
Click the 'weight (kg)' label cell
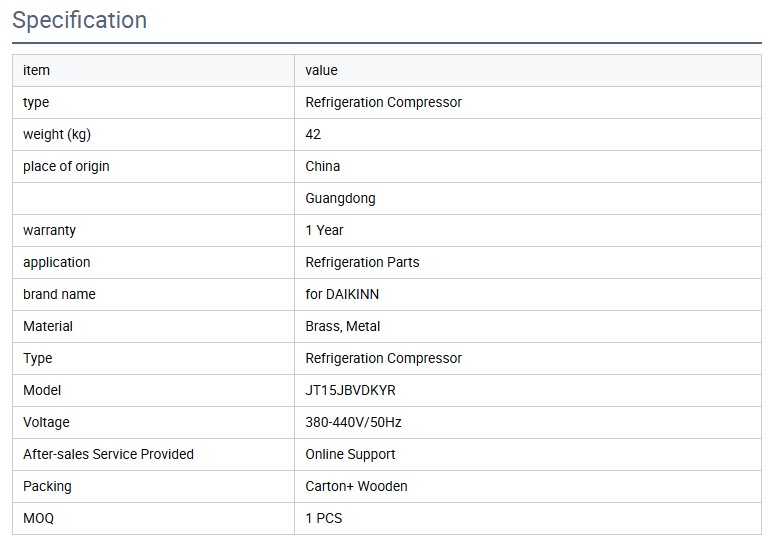pyautogui.click(x=57, y=134)
